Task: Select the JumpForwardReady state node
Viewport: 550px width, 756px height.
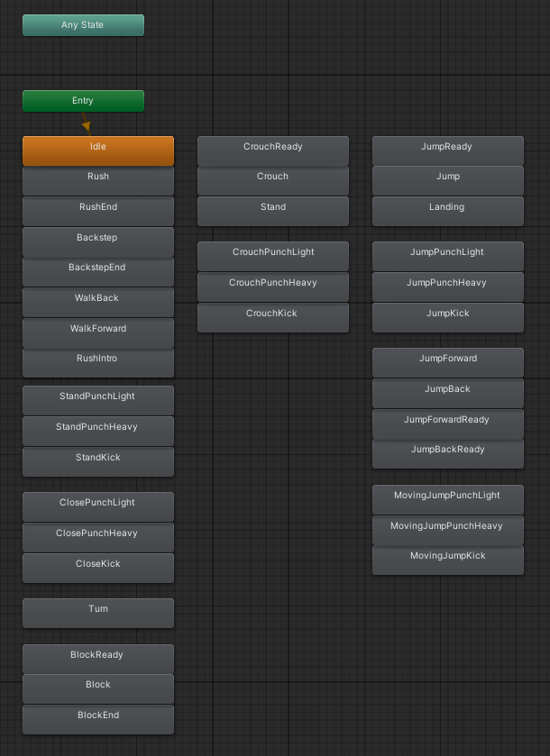Action: tap(447, 424)
